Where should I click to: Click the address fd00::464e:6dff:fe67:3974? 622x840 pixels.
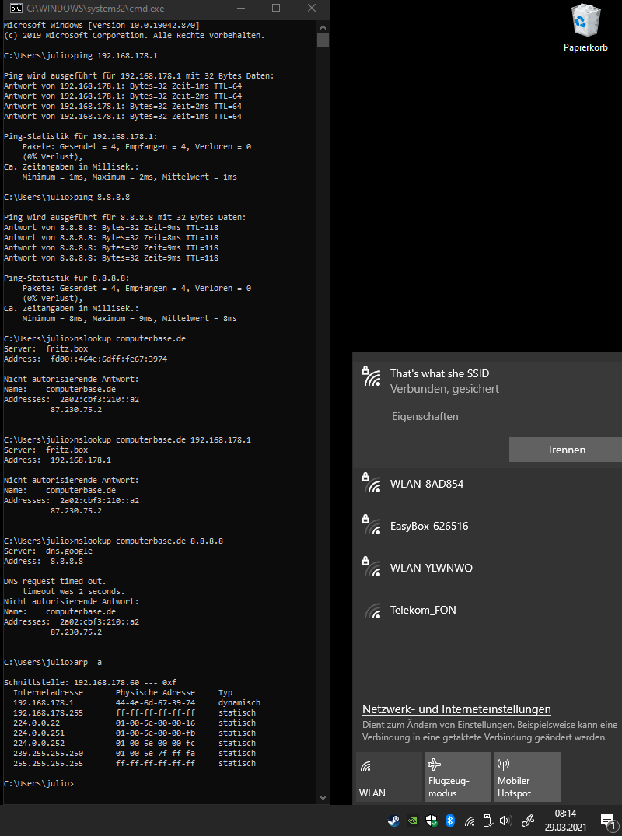tap(109, 359)
